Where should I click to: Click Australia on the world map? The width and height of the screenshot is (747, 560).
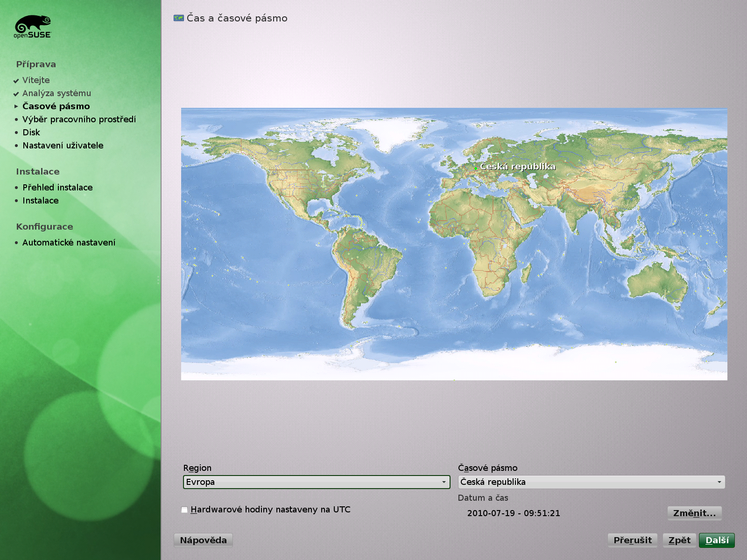(x=656, y=282)
